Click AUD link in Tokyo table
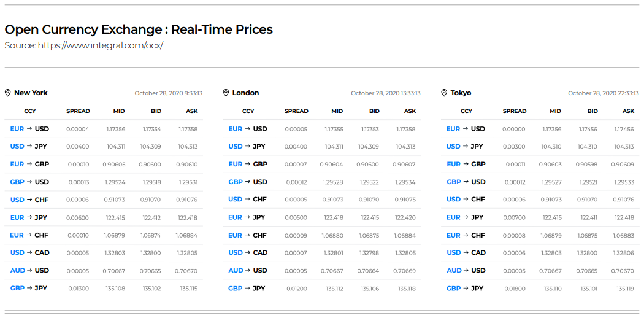This screenshot has height=318, width=644. click(x=454, y=270)
